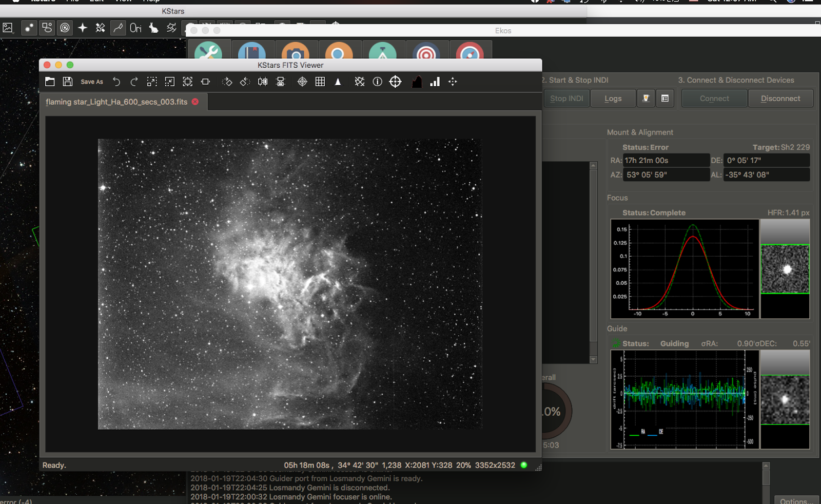This screenshot has height=504, width=821.
Task: Open the image statistics bar icon
Action: pos(435,82)
